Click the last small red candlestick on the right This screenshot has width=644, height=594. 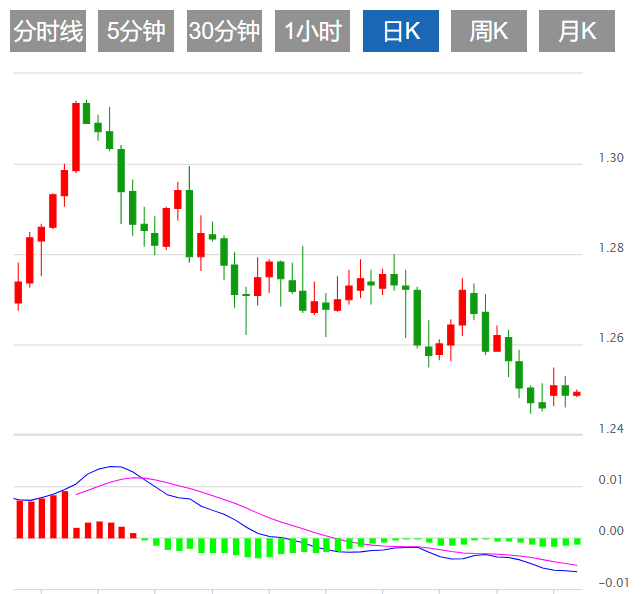pos(577,394)
